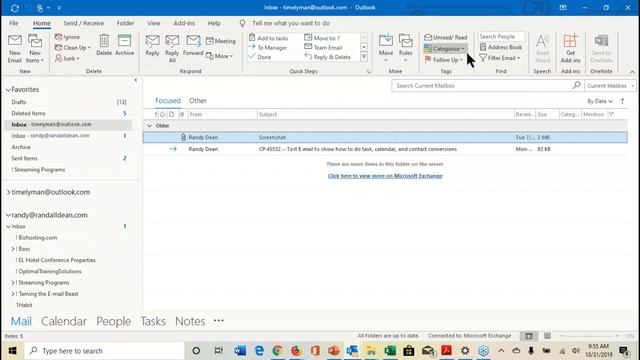Open the Filter Email dropdown
The width and height of the screenshot is (640, 360).
500,58
